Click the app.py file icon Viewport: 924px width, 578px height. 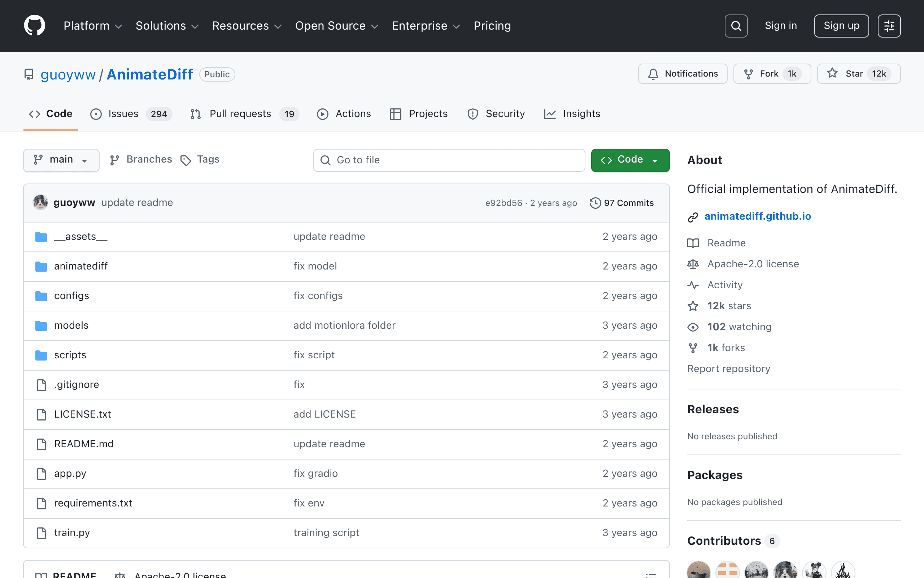coord(41,474)
